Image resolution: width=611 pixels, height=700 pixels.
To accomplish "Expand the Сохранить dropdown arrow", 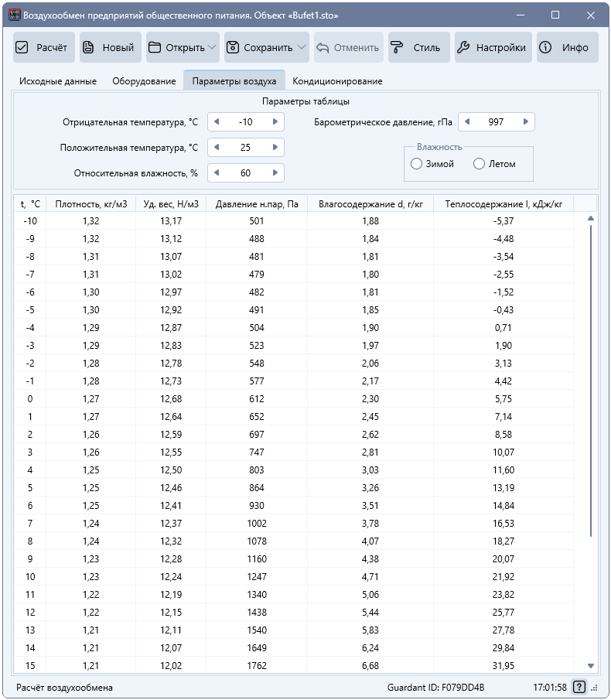I will [302, 47].
